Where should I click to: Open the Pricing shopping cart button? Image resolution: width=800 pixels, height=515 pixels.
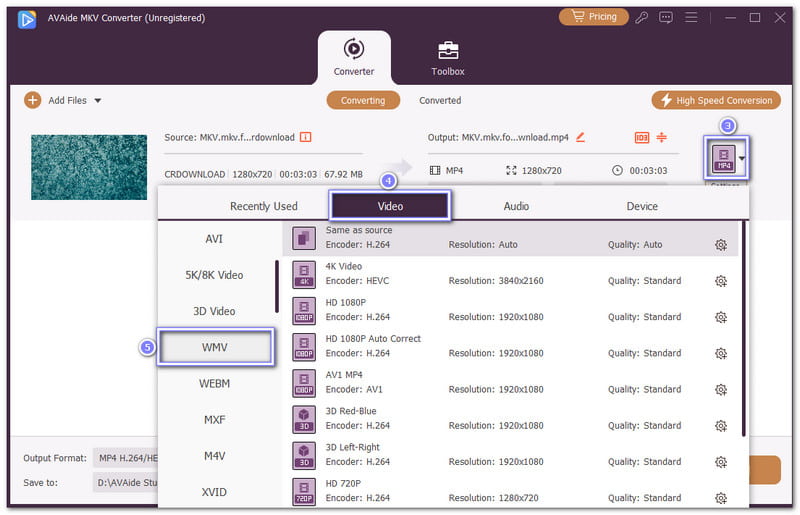(x=593, y=17)
